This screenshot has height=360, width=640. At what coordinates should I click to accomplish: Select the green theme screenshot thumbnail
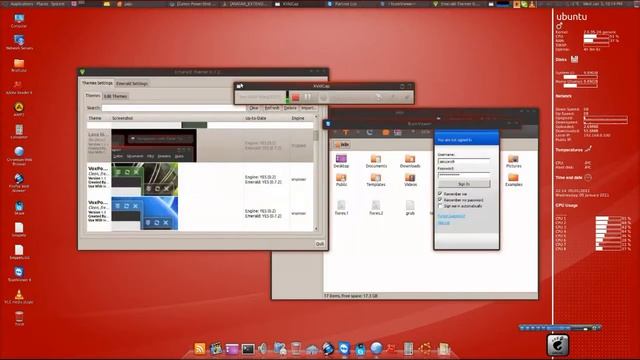(x=145, y=179)
